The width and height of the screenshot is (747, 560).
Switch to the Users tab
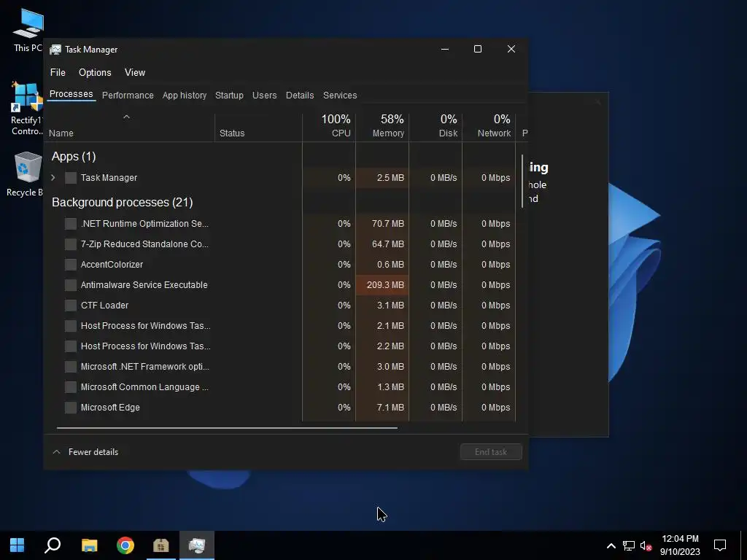264,96
